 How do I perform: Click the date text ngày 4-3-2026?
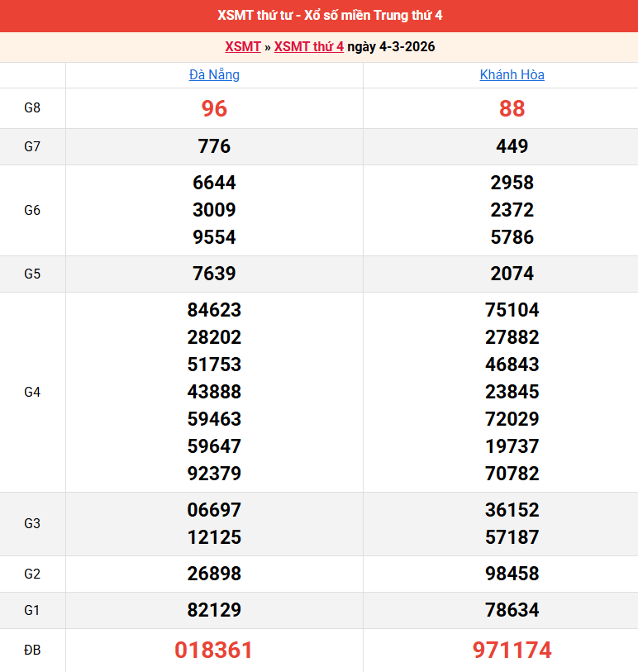[x=391, y=46]
